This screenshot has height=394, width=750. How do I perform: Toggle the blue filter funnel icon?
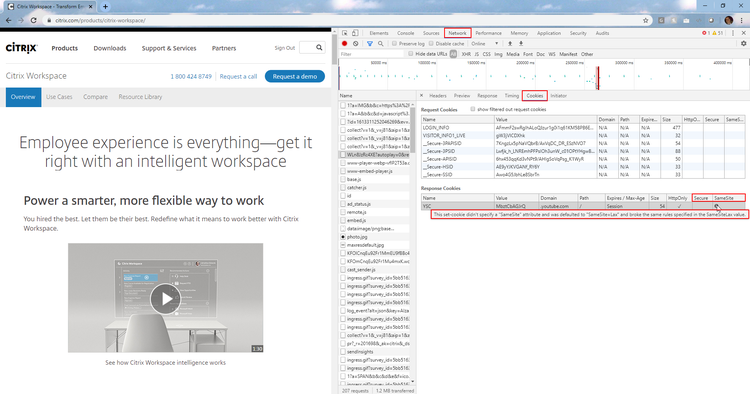(x=370, y=44)
